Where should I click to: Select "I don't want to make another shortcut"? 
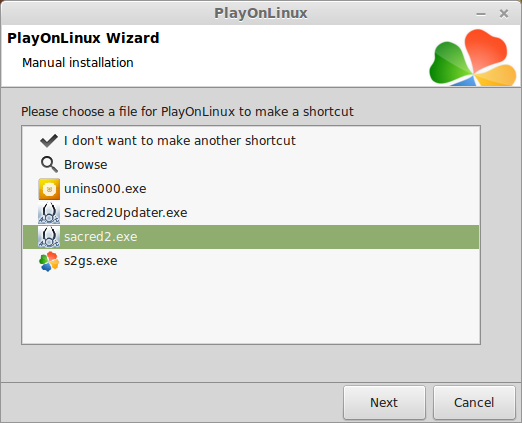coord(251,141)
